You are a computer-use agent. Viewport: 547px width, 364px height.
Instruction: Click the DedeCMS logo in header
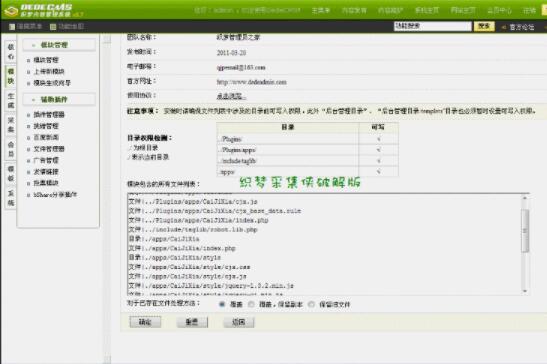(x=43, y=10)
